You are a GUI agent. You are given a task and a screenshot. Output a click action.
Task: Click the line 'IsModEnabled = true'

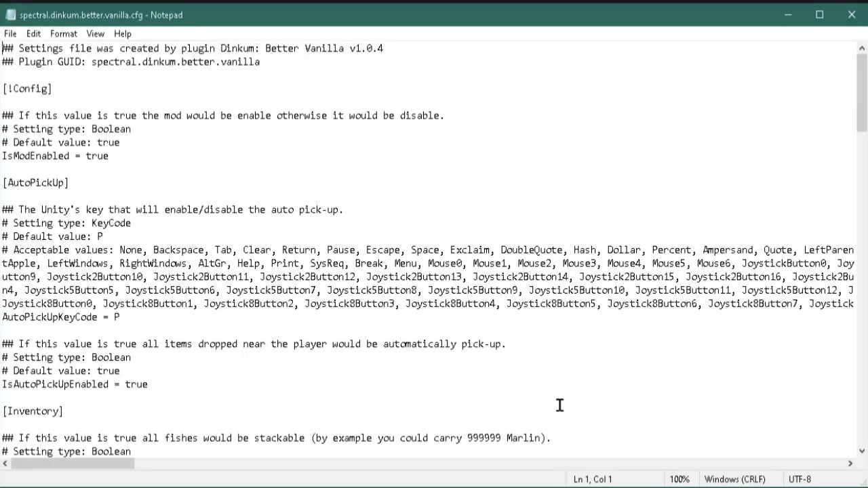click(x=55, y=156)
